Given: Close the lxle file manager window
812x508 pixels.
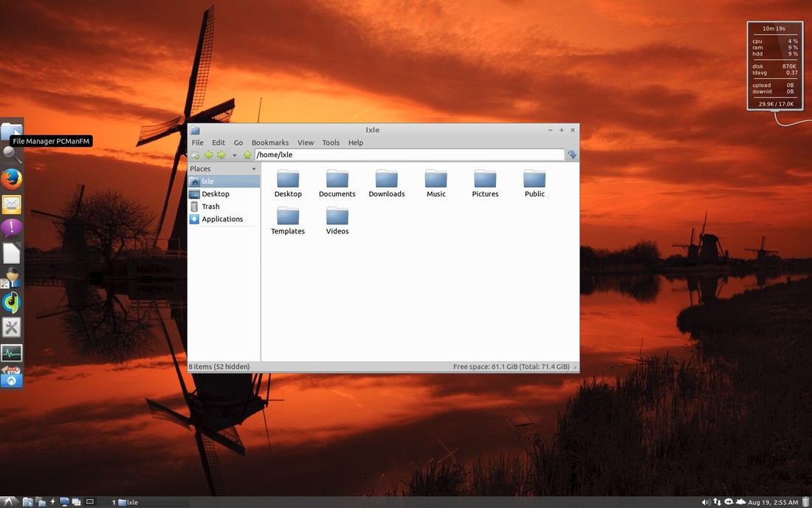Looking at the screenshot, I should pos(573,130).
